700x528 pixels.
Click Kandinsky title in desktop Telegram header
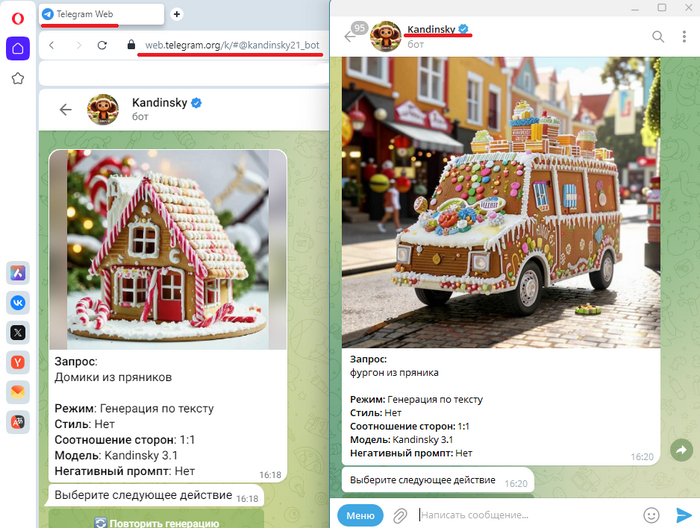pyautogui.click(x=431, y=29)
